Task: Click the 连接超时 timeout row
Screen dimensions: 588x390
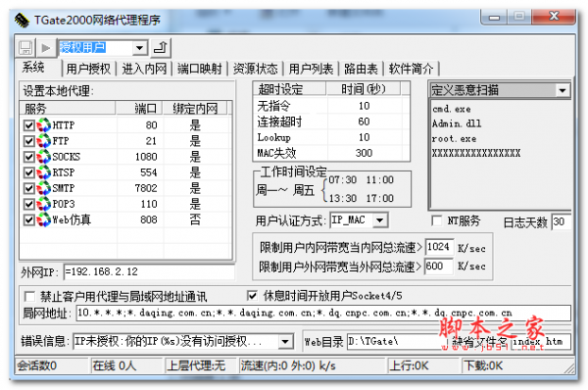Action: tap(331, 122)
